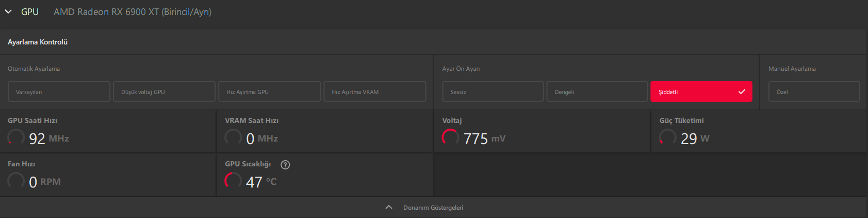Collapse the Donanım Göstergeleri panel arrow
This screenshot has height=218, width=868.
point(389,207)
